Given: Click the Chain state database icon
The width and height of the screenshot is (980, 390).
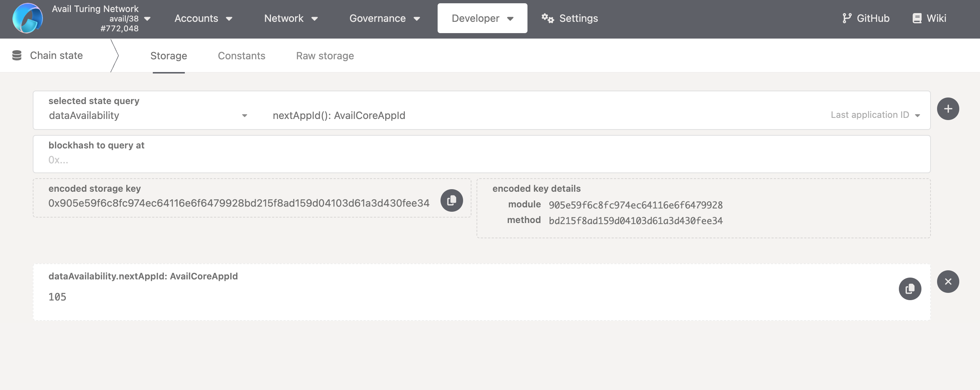Looking at the screenshot, I should pyautogui.click(x=17, y=56).
